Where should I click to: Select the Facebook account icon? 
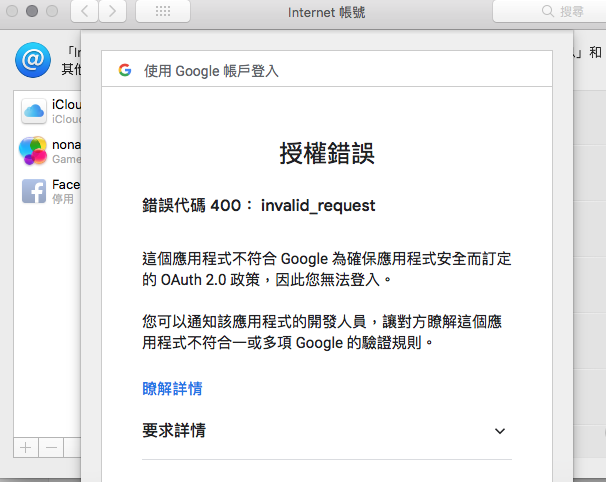[34, 191]
